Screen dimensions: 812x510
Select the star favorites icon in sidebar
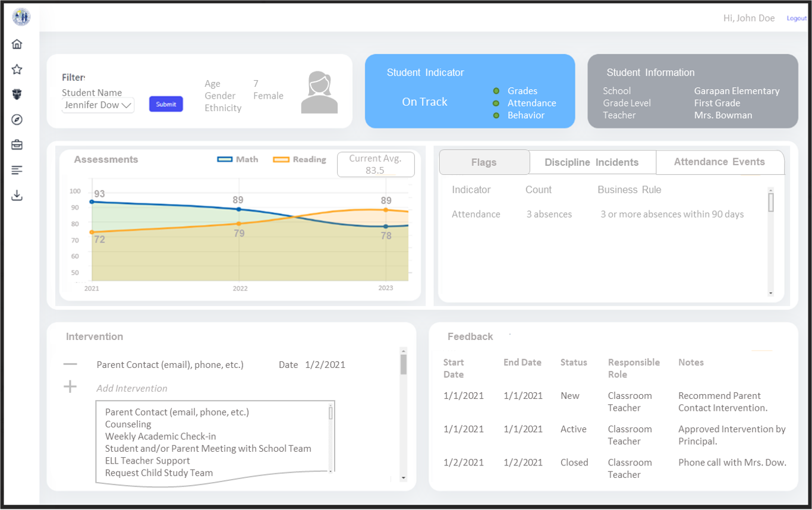16,69
